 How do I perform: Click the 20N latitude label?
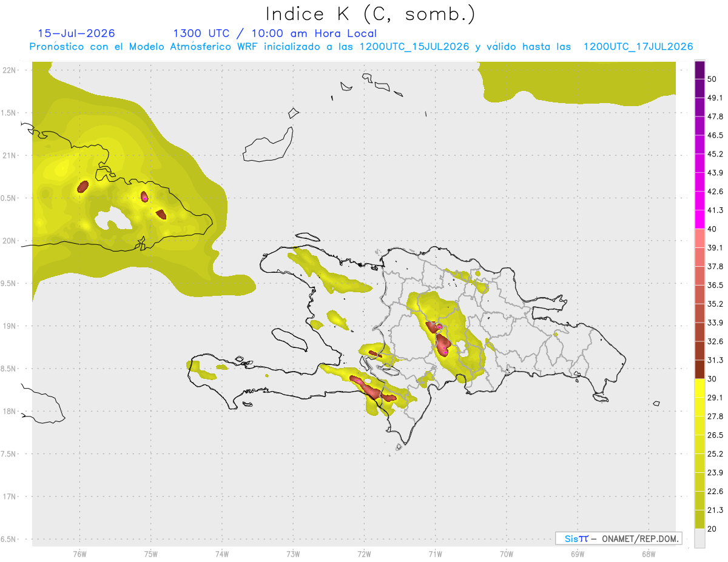pyautogui.click(x=9, y=241)
